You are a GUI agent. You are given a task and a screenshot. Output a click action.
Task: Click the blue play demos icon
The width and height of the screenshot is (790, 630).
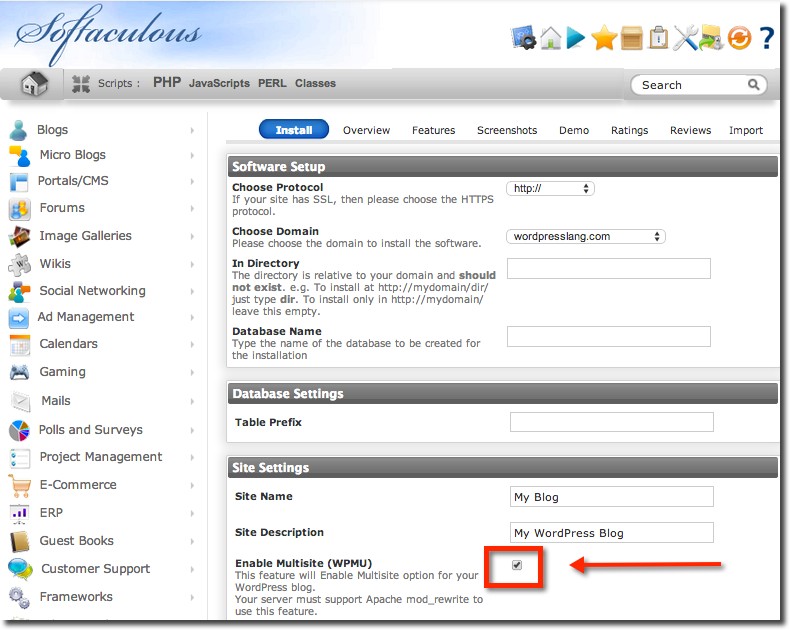[x=575, y=38]
